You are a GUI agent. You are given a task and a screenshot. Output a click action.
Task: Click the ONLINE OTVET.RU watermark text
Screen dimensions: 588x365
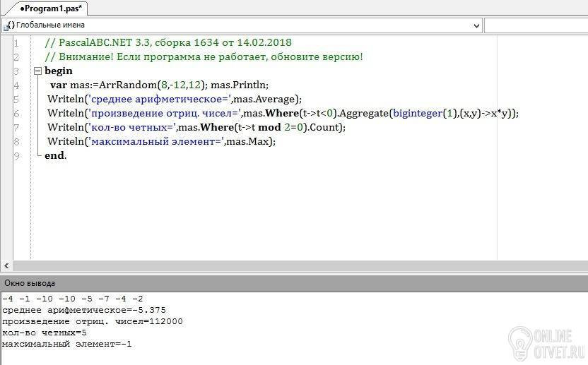coord(558,341)
